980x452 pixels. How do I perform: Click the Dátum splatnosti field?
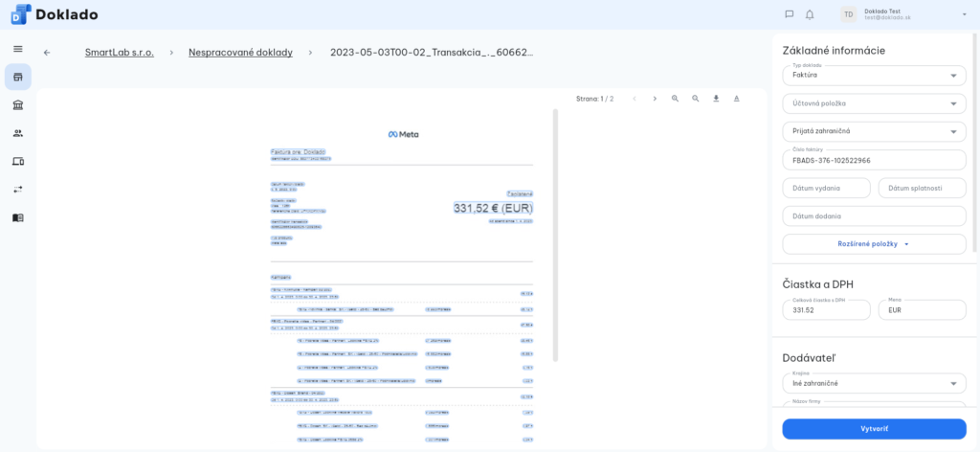coord(923,189)
